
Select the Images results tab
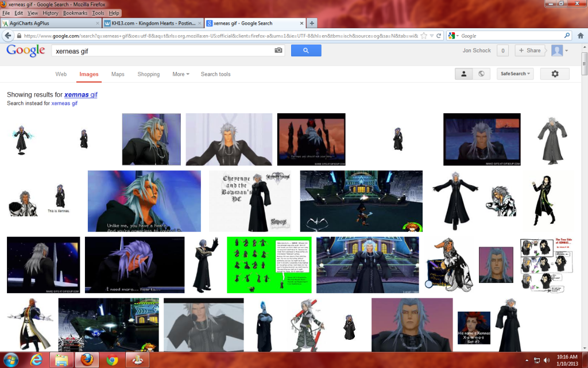89,74
